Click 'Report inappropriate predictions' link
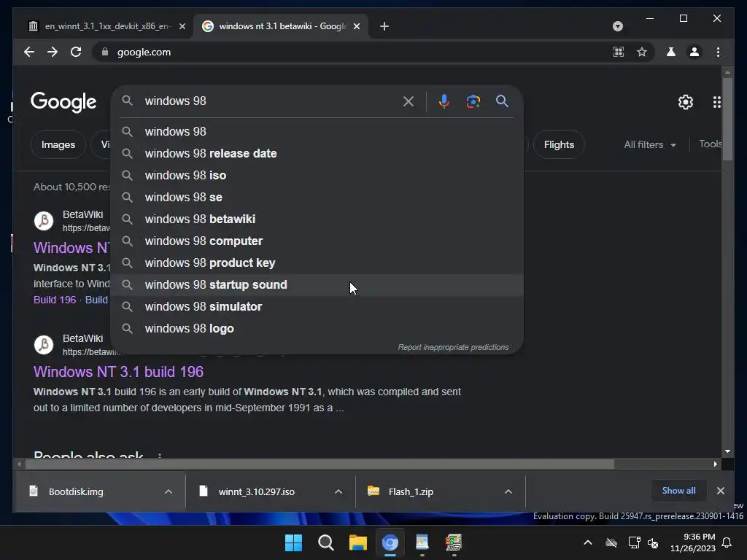This screenshot has height=560, width=747. (453, 347)
